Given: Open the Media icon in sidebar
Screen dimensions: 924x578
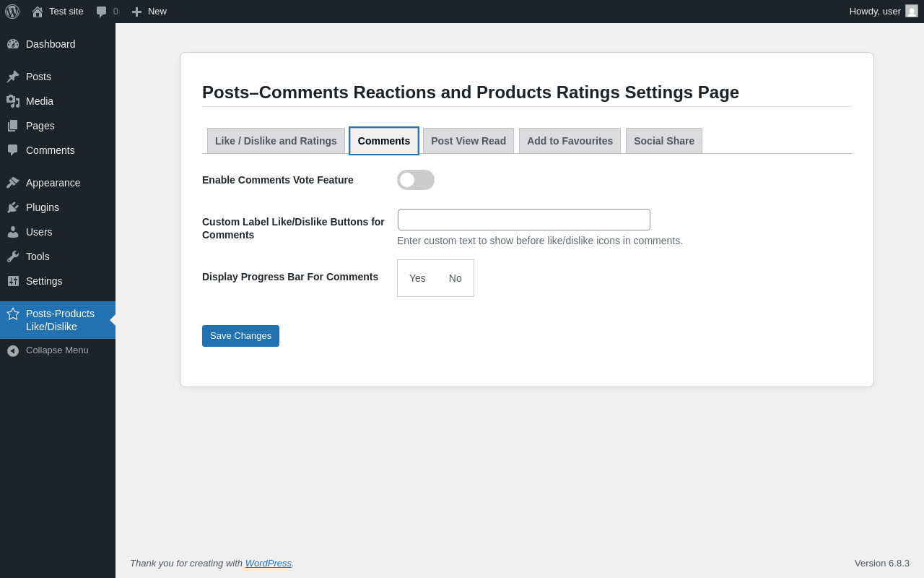Looking at the screenshot, I should (x=13, y=101).
